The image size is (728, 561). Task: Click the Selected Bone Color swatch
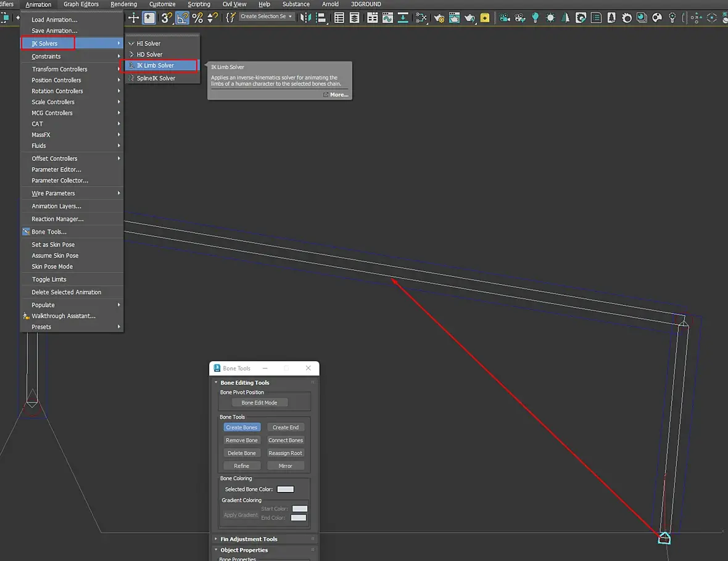(285, 489)
